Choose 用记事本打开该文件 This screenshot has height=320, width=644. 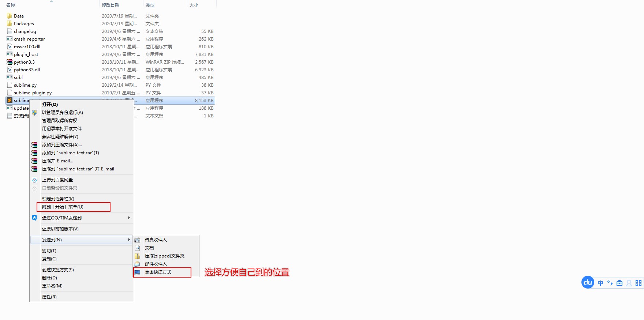82,129
